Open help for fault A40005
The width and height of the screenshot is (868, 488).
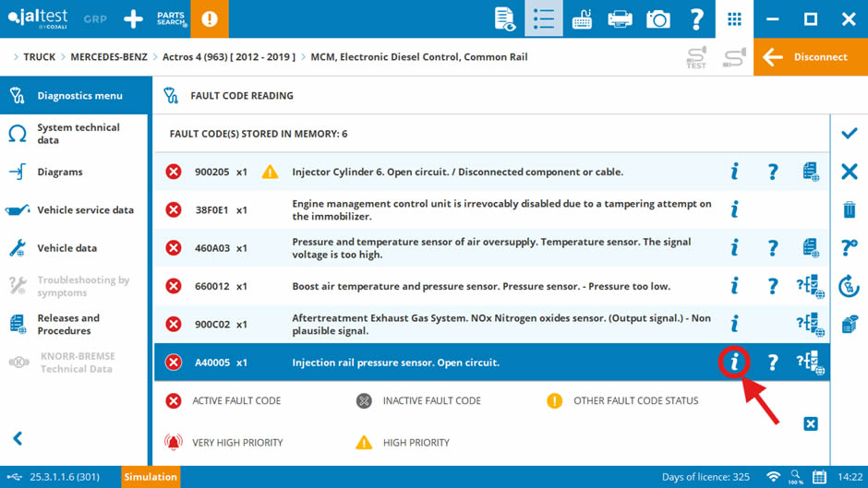coord(773,363)
